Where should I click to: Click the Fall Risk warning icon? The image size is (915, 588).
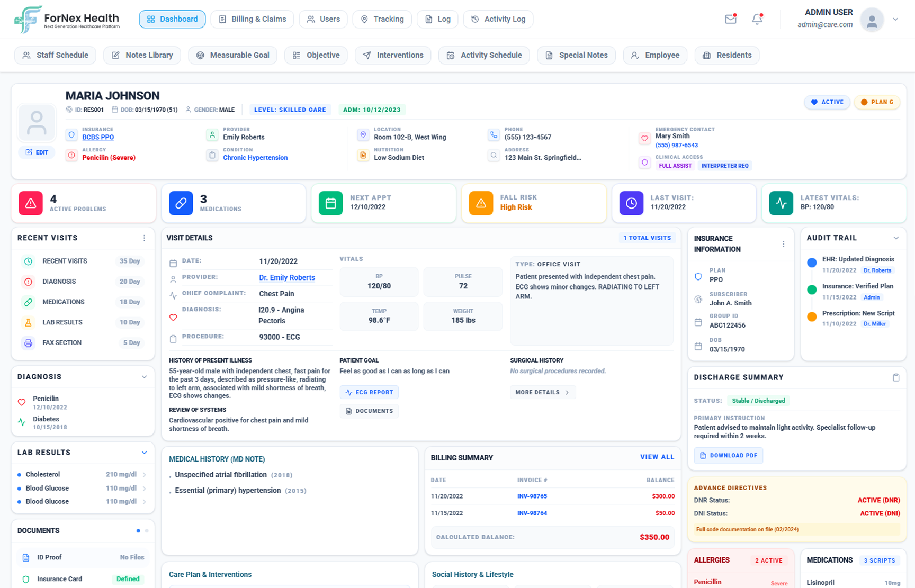point(481,203)
